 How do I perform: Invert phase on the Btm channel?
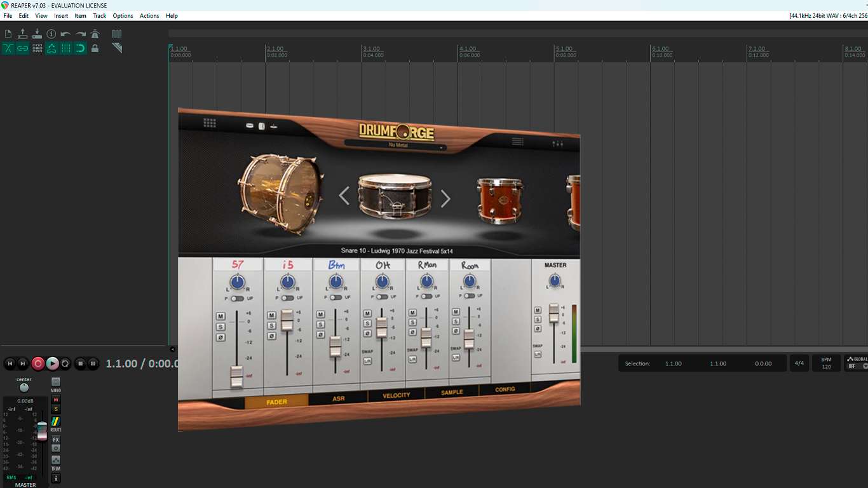pos(320,334)
